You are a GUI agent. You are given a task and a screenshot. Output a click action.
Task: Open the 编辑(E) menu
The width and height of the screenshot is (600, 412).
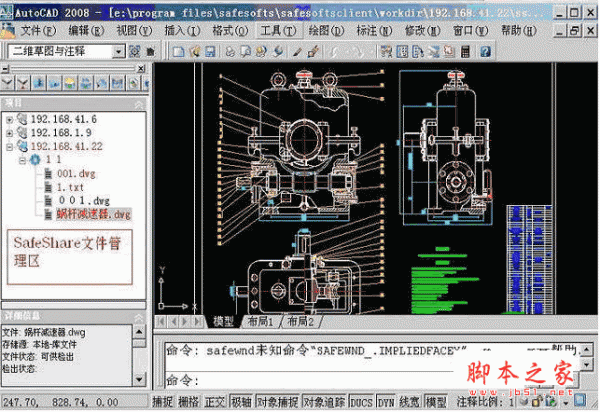86,31
